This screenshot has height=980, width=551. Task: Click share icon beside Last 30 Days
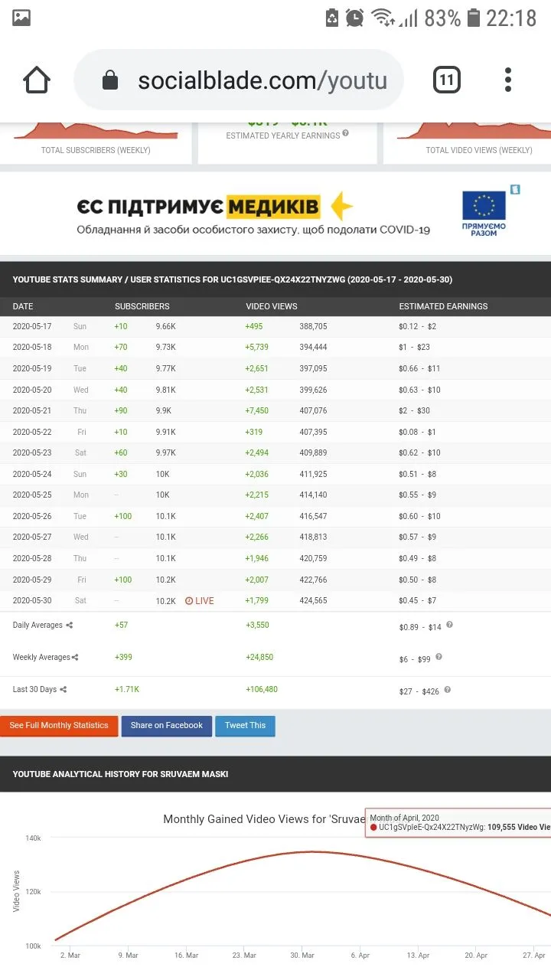[x=64, y=690]
